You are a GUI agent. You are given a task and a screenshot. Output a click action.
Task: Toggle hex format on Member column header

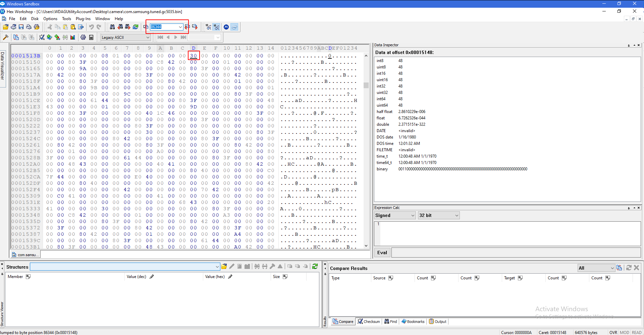pyautogui.click(x=28, y=277)
